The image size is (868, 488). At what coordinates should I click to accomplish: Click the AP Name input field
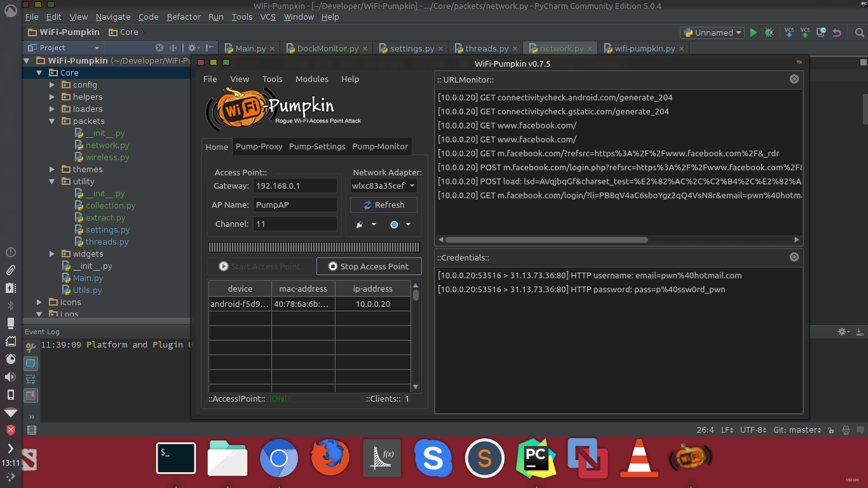point(295,205)
